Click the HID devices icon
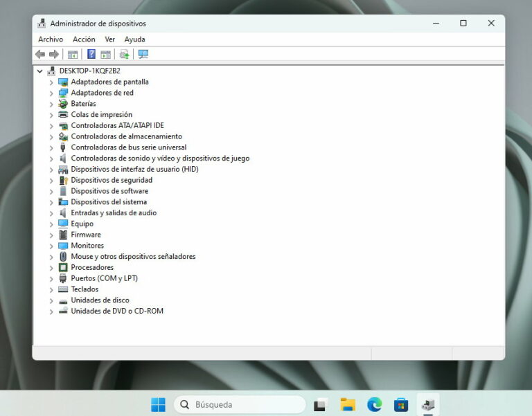 click(63, 169)
